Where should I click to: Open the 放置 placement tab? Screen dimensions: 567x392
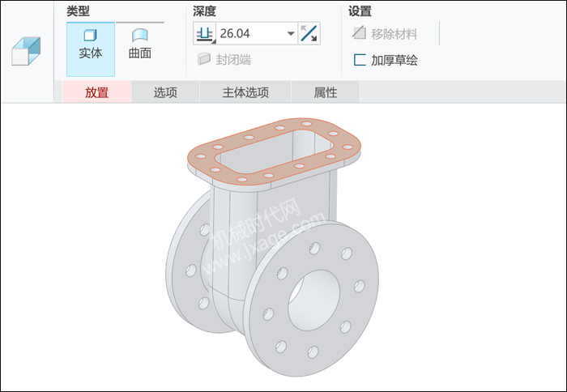coord(96,92)
